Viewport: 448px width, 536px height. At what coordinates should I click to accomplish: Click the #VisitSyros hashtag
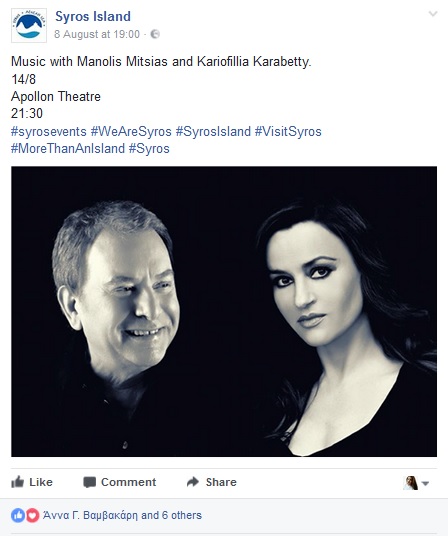(x=288, y=131)
